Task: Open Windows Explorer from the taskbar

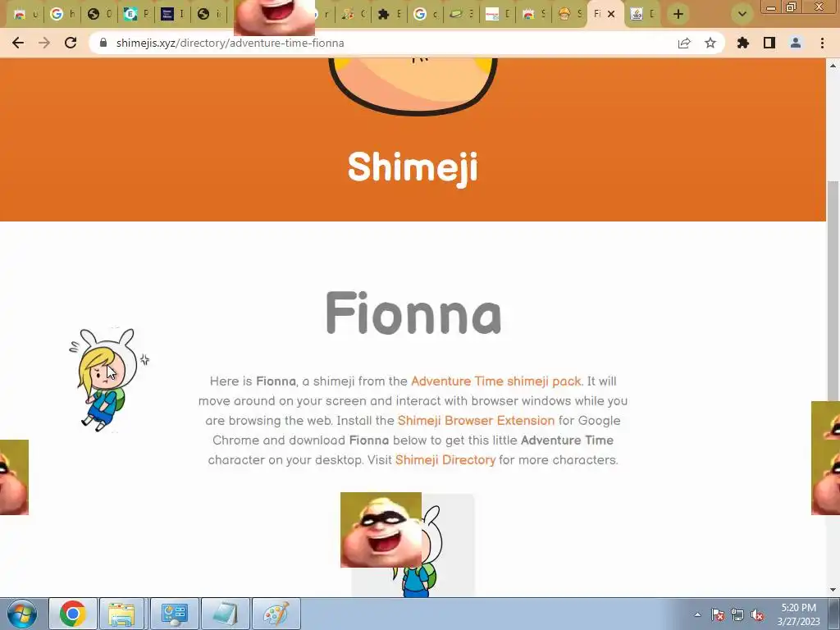Action: pos(121,614)
